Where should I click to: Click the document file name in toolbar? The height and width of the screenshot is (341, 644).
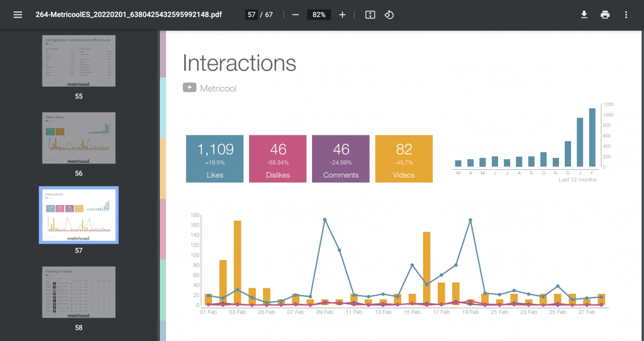[x=128, y=15]
